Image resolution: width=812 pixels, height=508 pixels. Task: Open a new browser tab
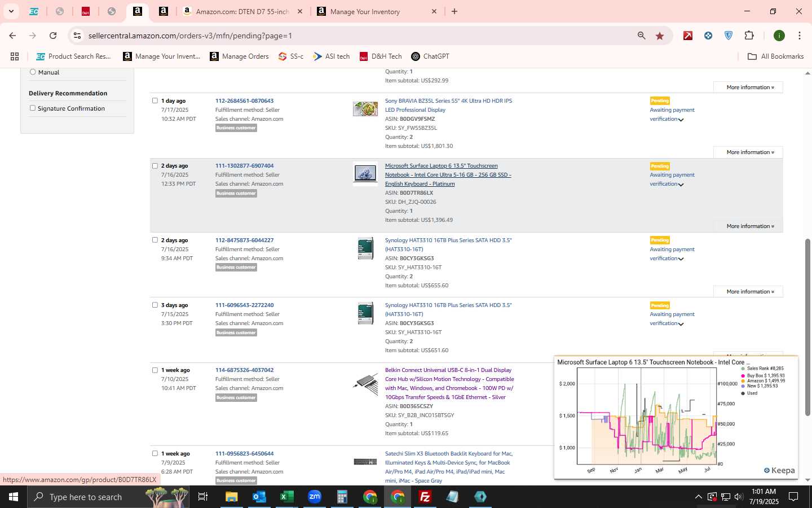[454, 11]
